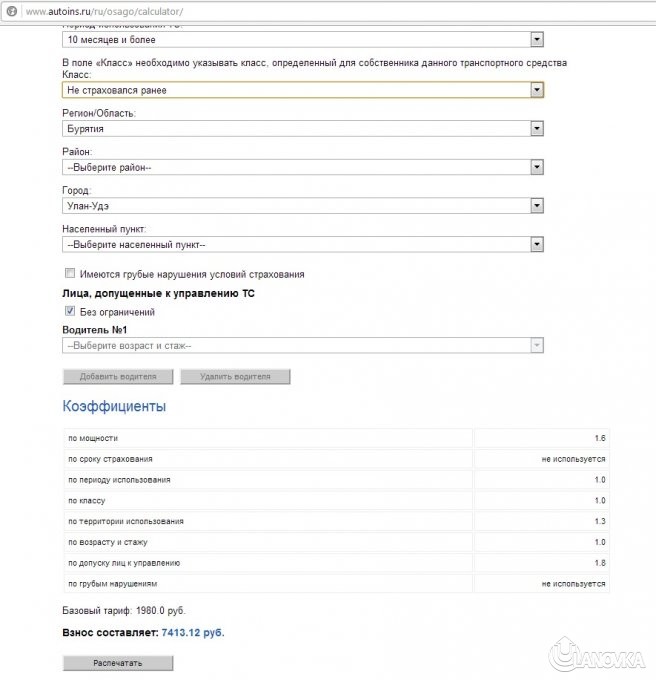This screenshot has height=680, width=656.
Task: Uncheck the Без ограничений checkbox
Action: [x=70, y=311]
